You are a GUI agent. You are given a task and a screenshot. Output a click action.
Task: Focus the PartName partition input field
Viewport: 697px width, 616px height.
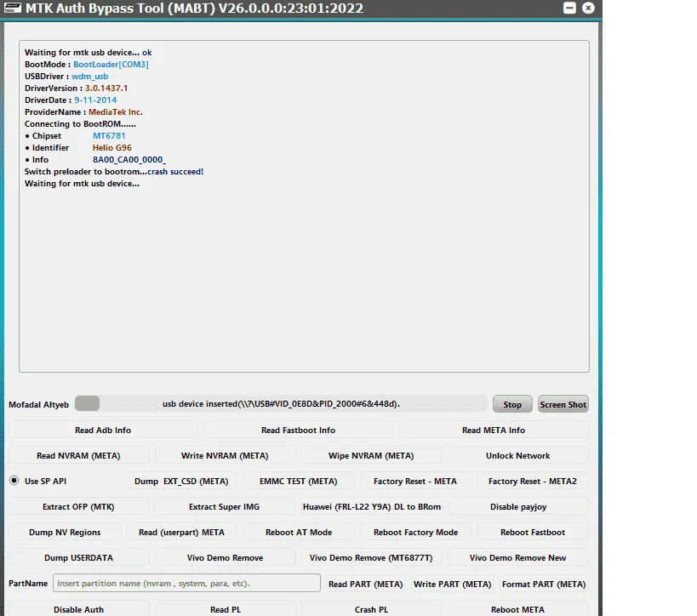186,583
